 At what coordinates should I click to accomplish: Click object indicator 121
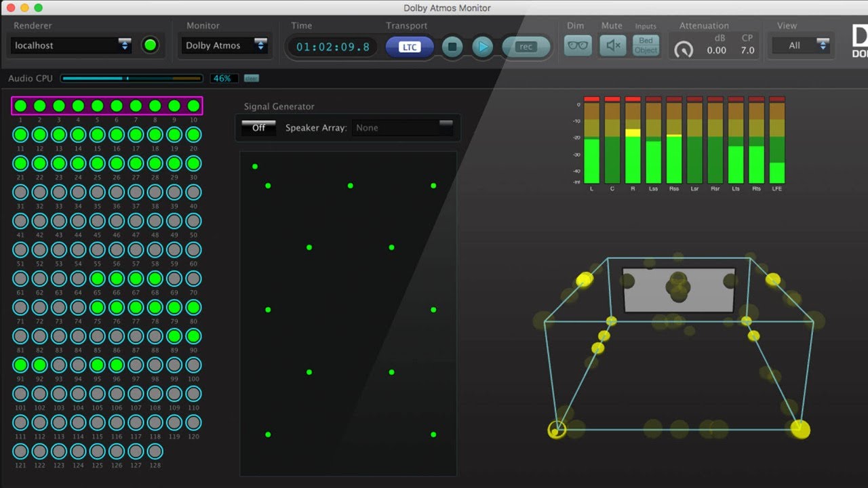[x=20, y=451]
